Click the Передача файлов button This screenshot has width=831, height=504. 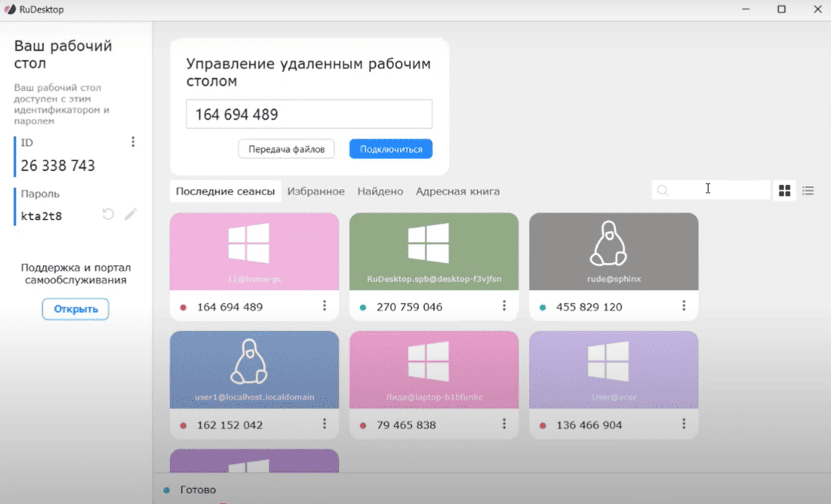(286, 149)
